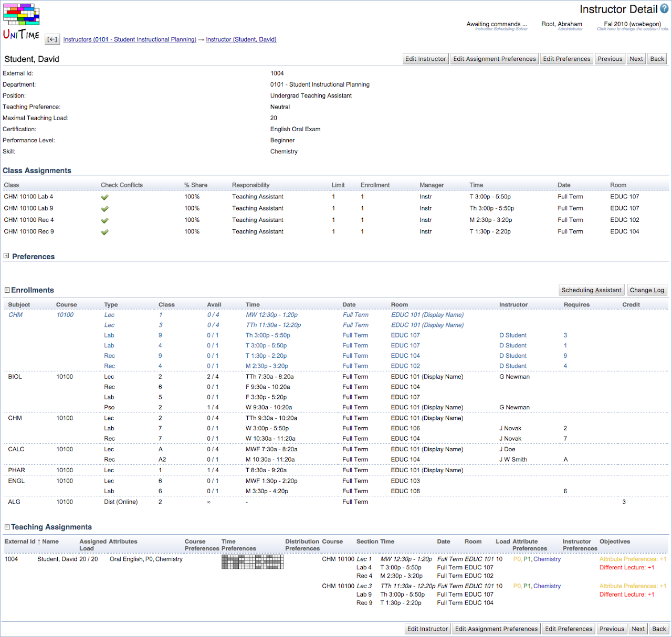
Task: Click the Undergrad Teaching Assistant position value
Action: pyautogui.click(x=311, y=95)
